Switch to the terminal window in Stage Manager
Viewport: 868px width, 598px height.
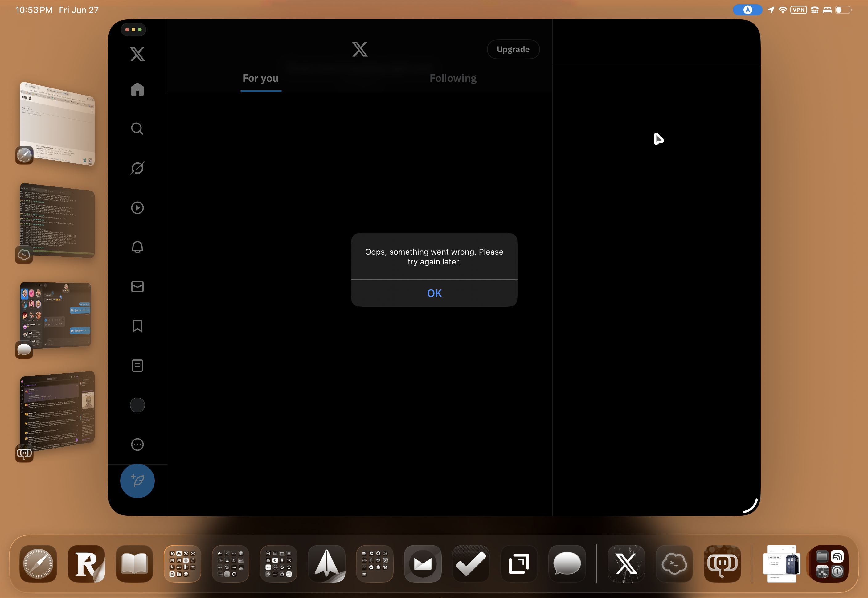(57, 221)
